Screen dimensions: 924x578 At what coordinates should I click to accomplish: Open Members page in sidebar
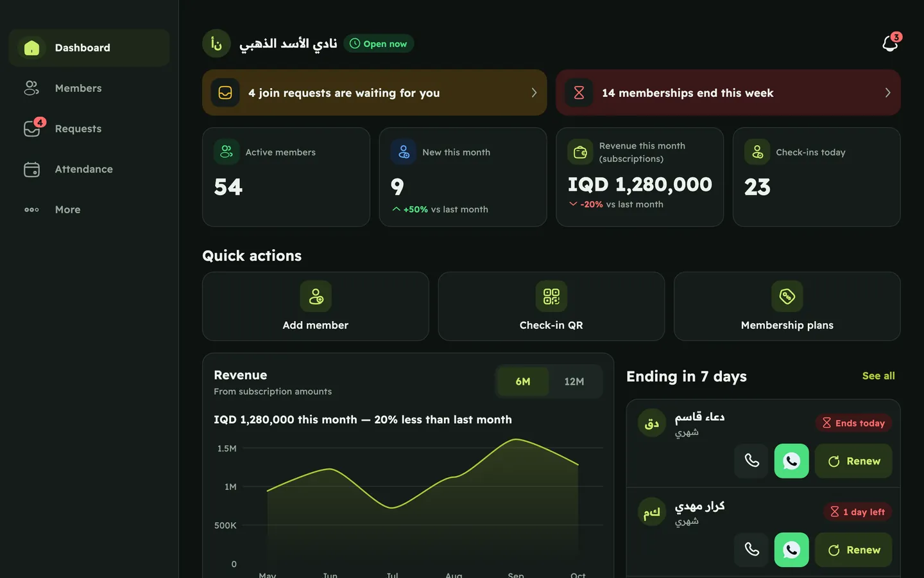(x=89, y=88)
